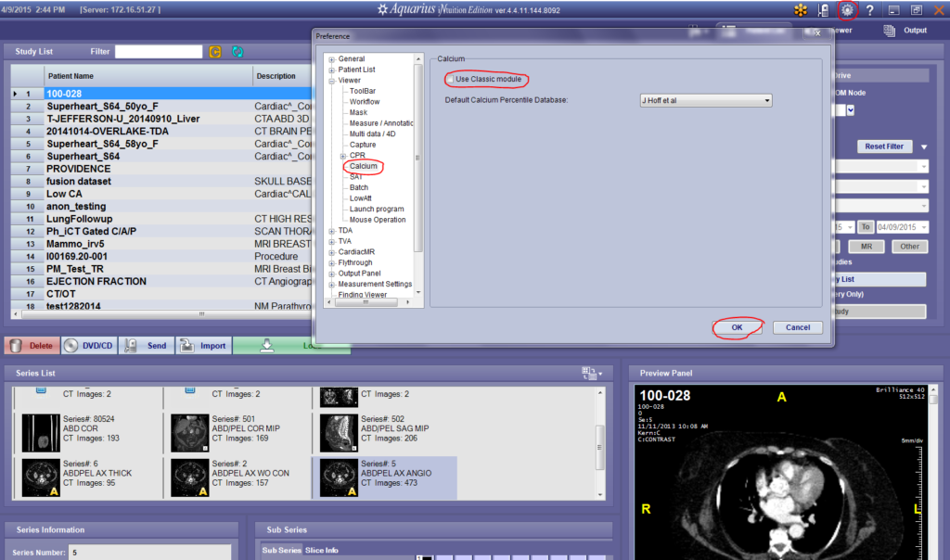Select Series 501 ABD/PEL COR MIP thumbnail
Screen dimensions: 950x560
pos(189,433)
